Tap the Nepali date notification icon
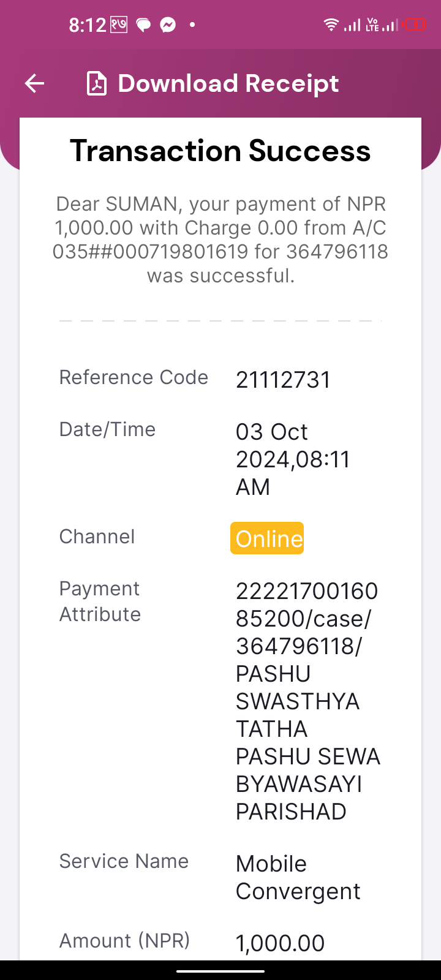 (119, 24)
